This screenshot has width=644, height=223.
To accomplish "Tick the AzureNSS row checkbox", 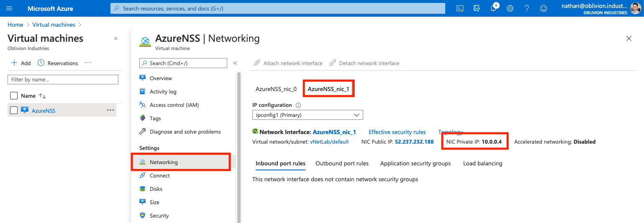I will (x=14, y=110).
